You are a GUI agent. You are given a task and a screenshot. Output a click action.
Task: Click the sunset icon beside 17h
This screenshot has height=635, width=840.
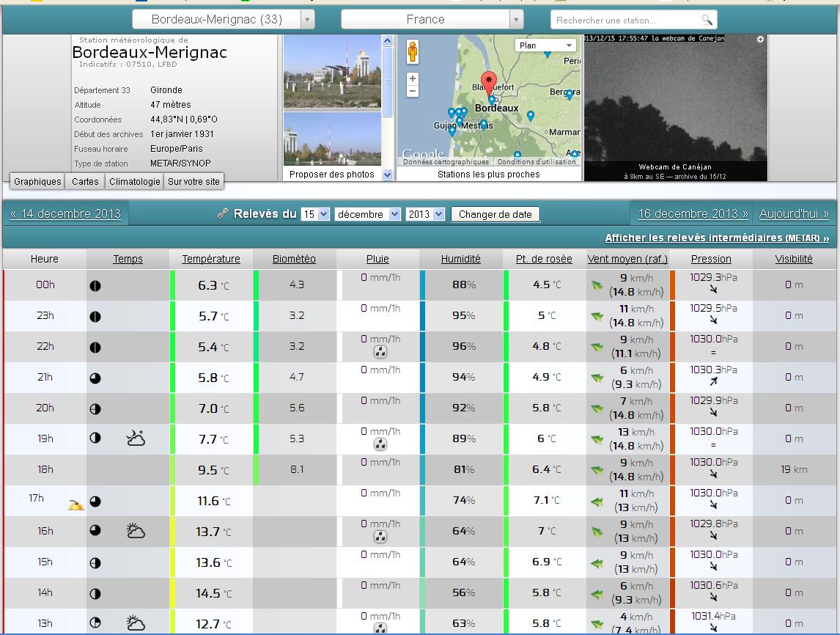(x=75, y=504)
